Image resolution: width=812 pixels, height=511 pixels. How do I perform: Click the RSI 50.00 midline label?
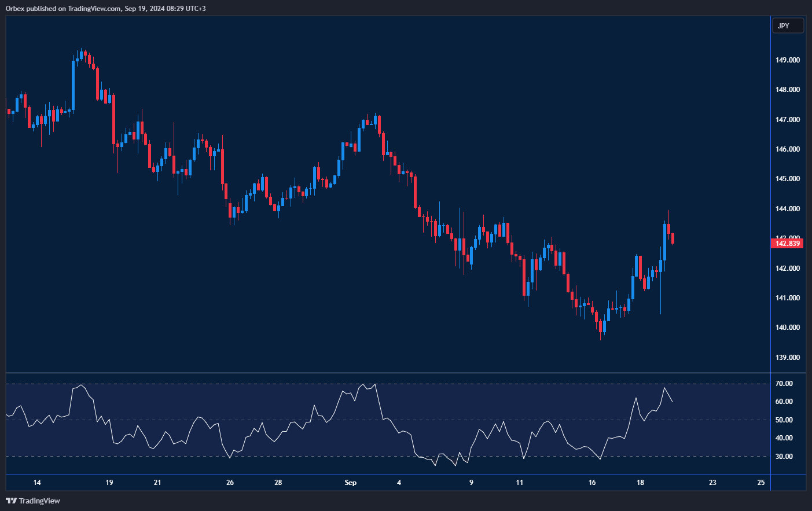coord(784,420)
